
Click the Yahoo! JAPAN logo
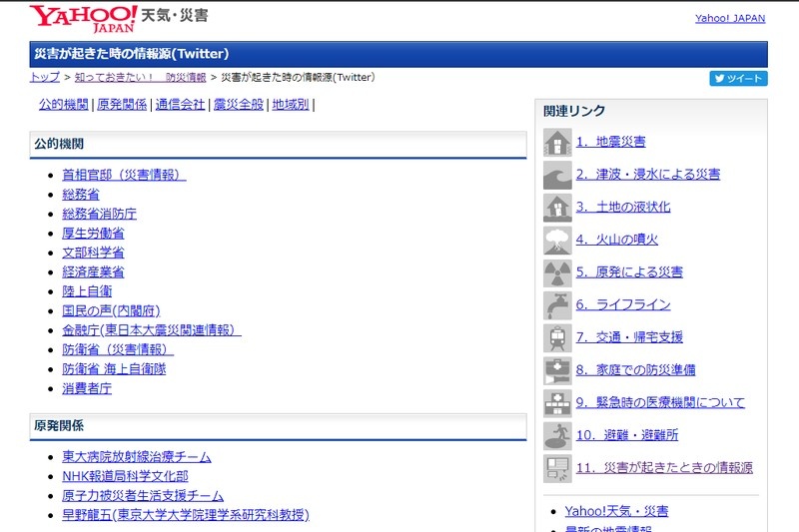[x=83, y=18]
